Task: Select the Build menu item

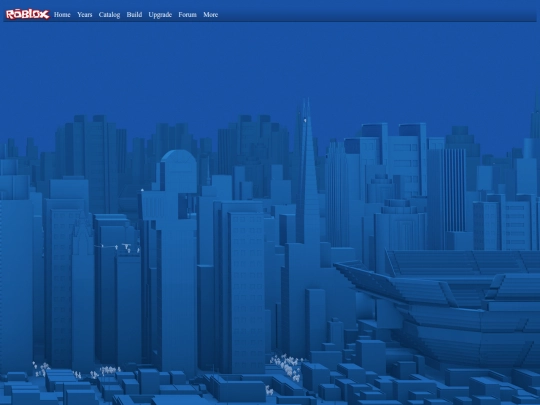Action: pos(134,15)
